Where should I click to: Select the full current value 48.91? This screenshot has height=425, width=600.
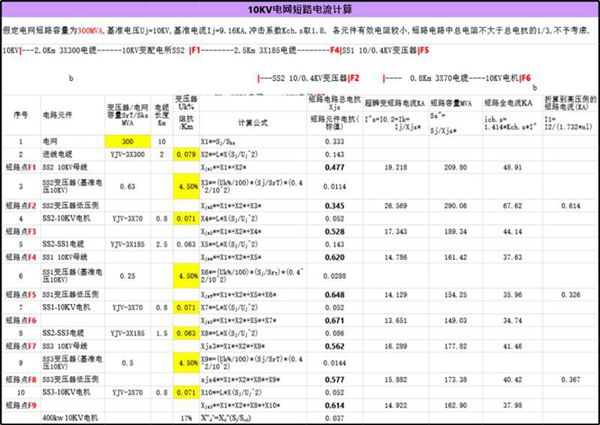click(512, 167)
